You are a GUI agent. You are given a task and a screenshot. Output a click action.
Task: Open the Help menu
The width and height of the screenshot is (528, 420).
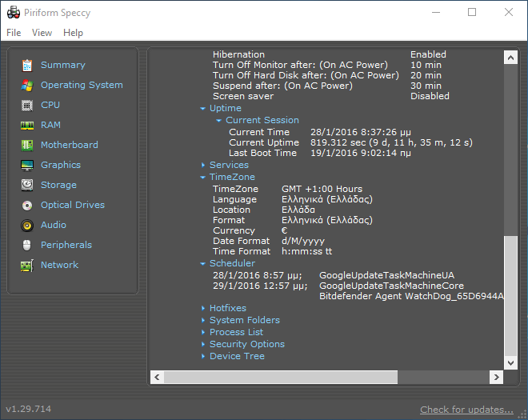(x=73, y=33)
